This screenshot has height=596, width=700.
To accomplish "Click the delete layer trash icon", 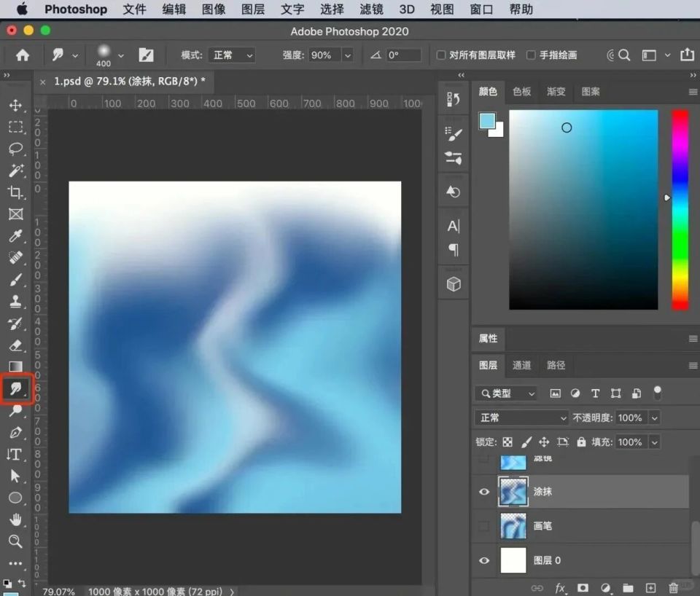I will pos(674,588).
